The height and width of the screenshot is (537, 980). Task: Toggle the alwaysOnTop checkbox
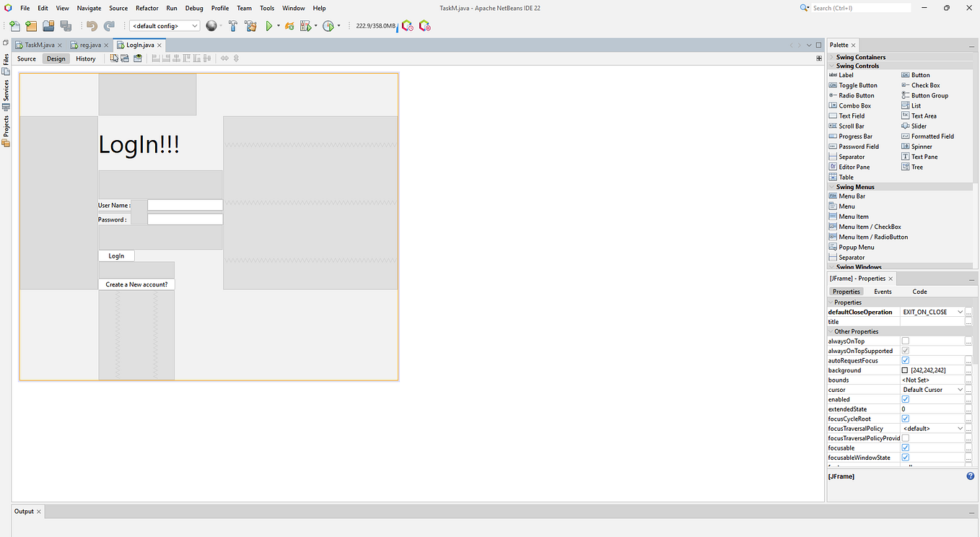(x=905, y=341)
